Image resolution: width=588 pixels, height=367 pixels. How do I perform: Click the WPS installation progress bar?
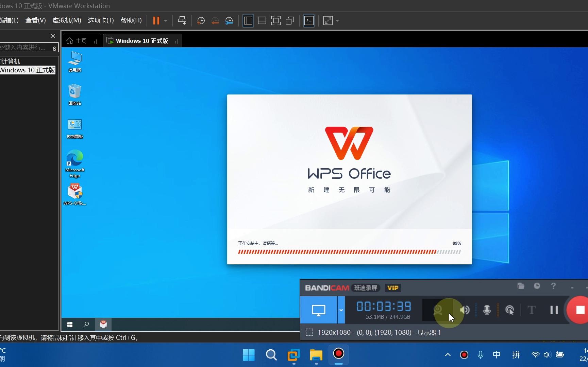point(349,252)
